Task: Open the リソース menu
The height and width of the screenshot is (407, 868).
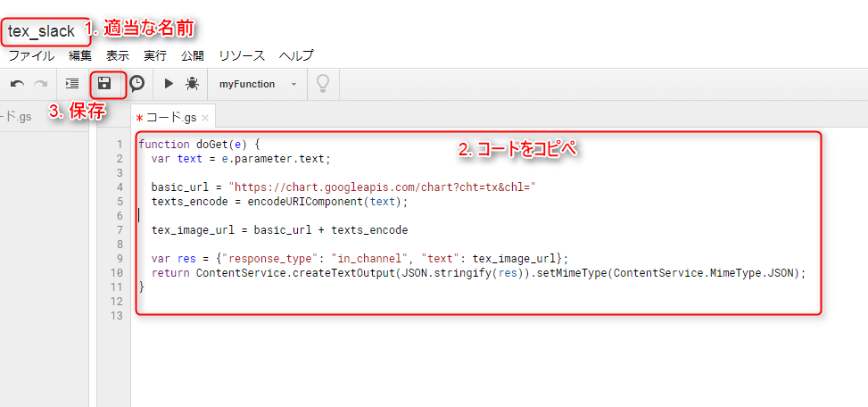Action: pos(242,55)
